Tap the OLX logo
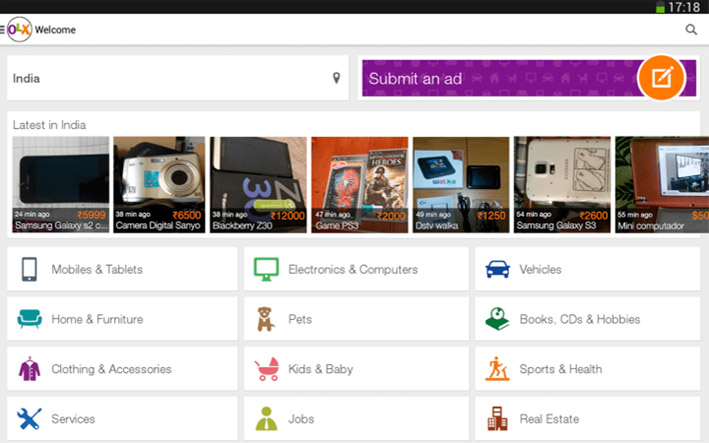The height and width of the screenshot is (443, 709). click(19, 29)
